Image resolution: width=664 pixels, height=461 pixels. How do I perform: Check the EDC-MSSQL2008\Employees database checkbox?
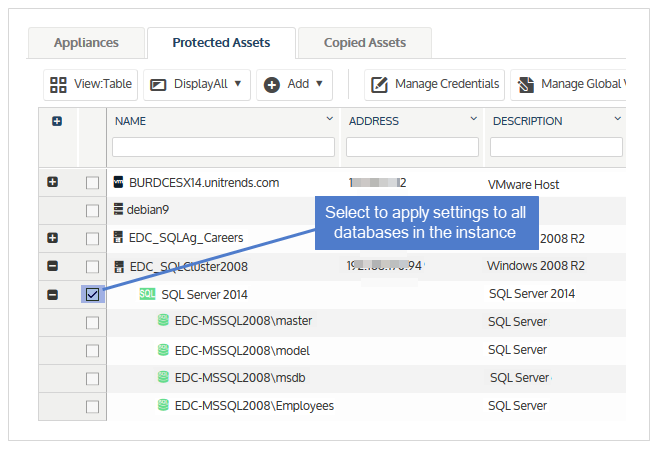tap(92, 407)
